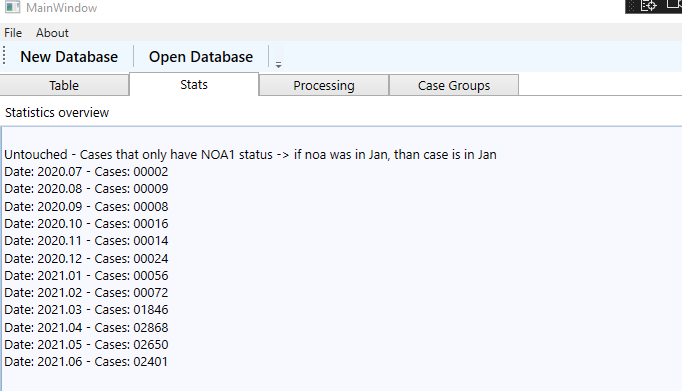Open the File menu

click(13, 33)
